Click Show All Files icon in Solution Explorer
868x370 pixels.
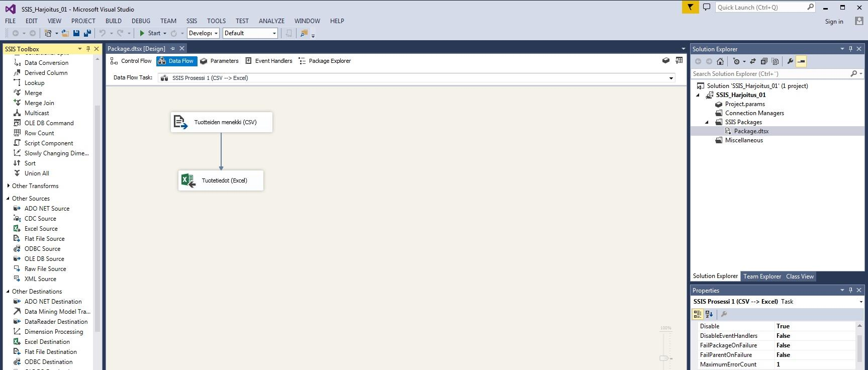[775, 61]
